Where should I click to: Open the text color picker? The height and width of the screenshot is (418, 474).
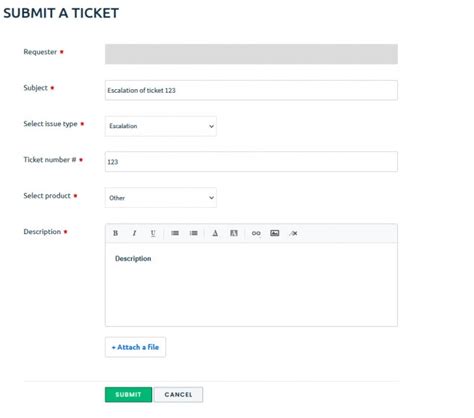coord(215,233)
